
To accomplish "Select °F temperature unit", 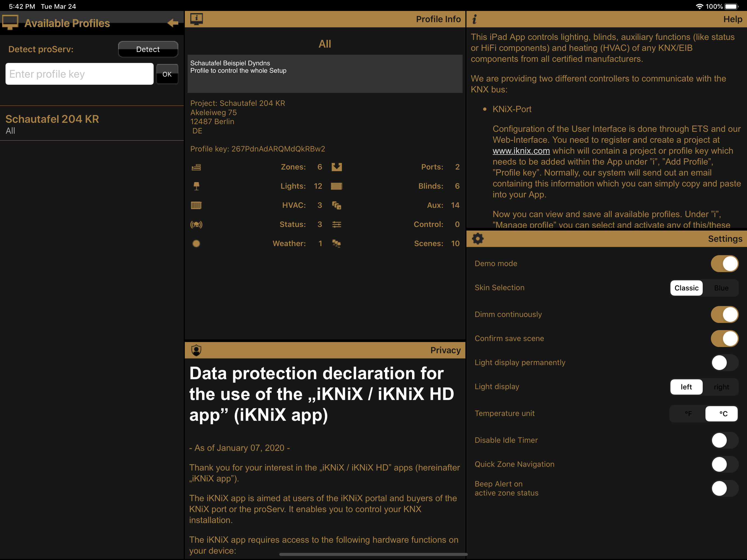I will click(688, 414).
